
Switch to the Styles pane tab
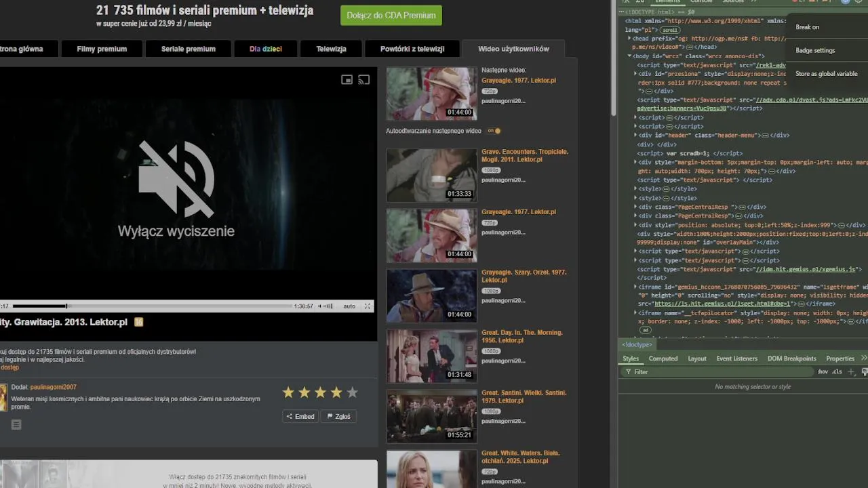point(631,359)
